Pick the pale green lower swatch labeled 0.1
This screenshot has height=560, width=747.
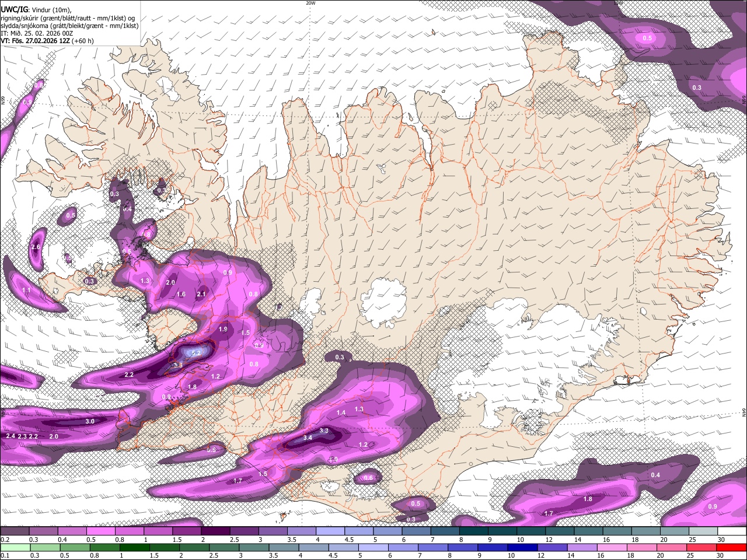point(15,547)
